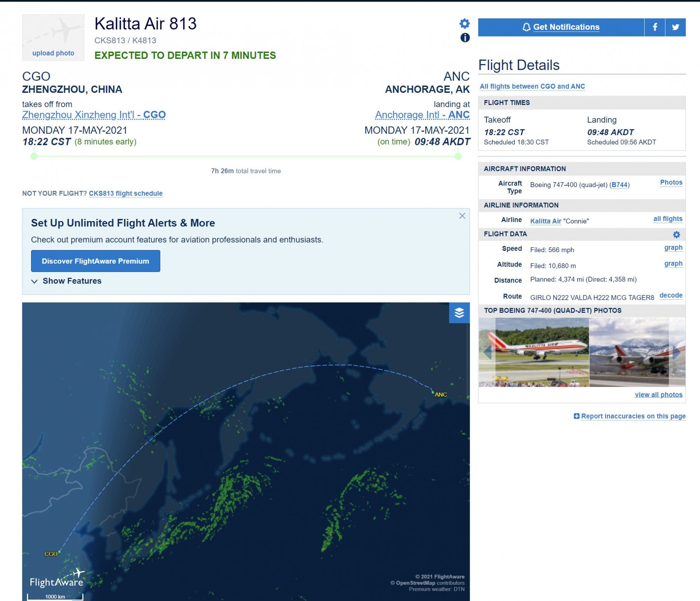
Task: Open Anchorage Intl - ANC airport link
Action: (422, 115)
